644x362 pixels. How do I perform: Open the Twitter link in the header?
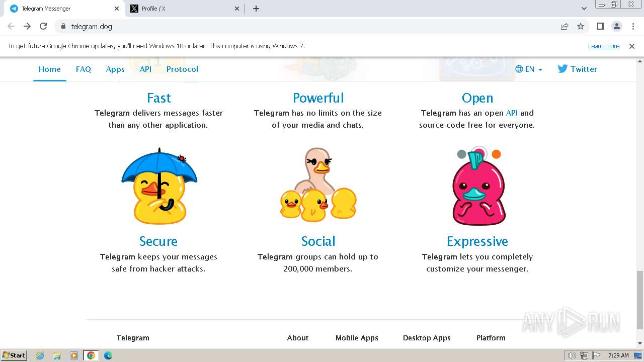(577, 69)
